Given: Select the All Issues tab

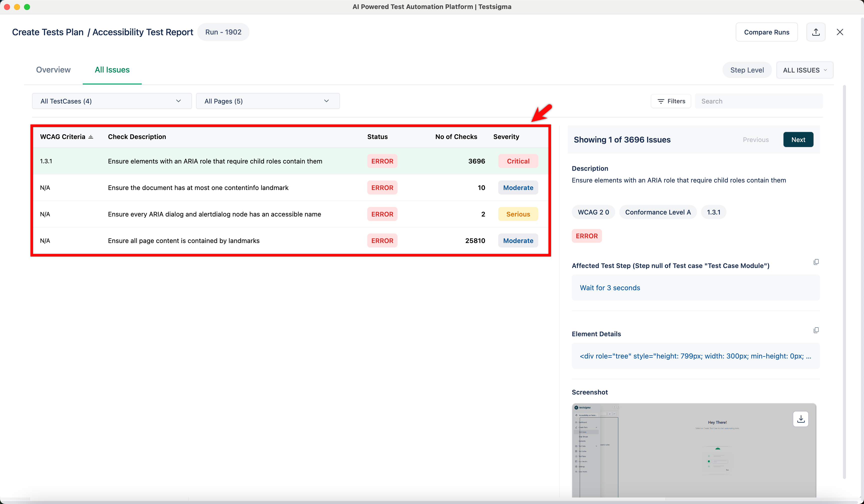Looking at the screenshot, I should [112, 69].
